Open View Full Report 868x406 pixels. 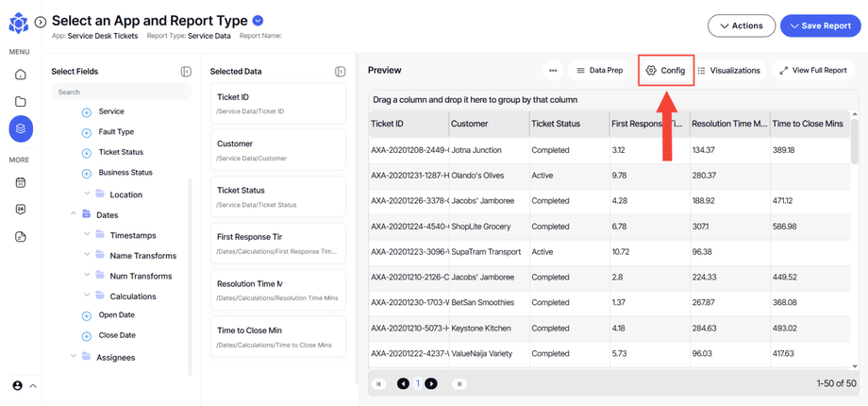812,71
